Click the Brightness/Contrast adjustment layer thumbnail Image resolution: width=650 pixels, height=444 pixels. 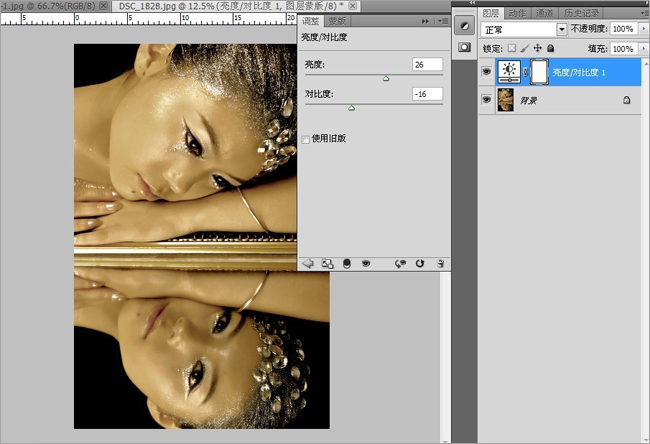(509, 72)
